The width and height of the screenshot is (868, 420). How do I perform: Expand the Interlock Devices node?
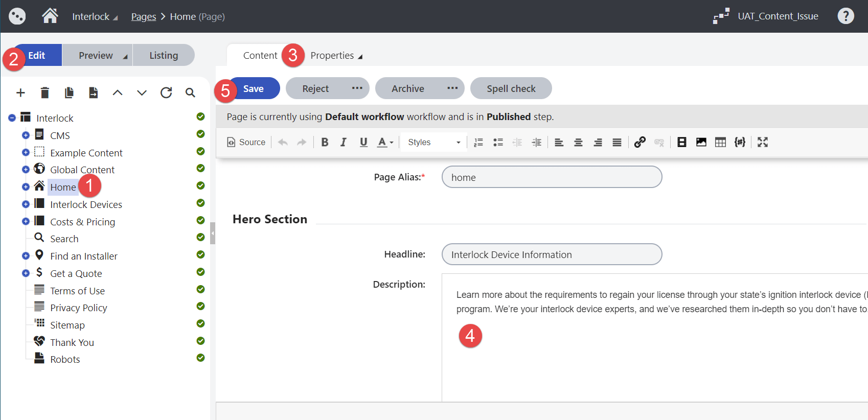[x=26, y=204]
